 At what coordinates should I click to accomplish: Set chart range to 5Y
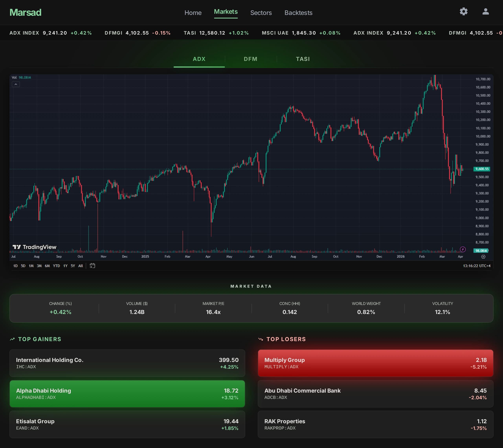73,266
